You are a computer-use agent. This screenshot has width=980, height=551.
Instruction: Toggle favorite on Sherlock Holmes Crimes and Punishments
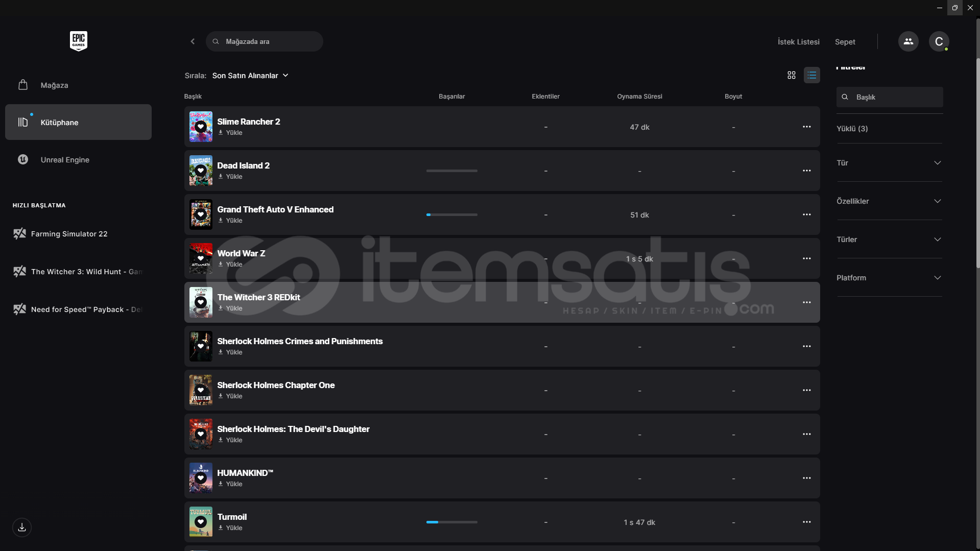201,346
